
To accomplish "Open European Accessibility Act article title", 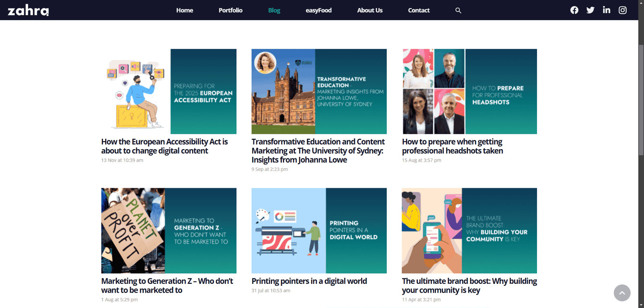I will (x=164, y=146).
